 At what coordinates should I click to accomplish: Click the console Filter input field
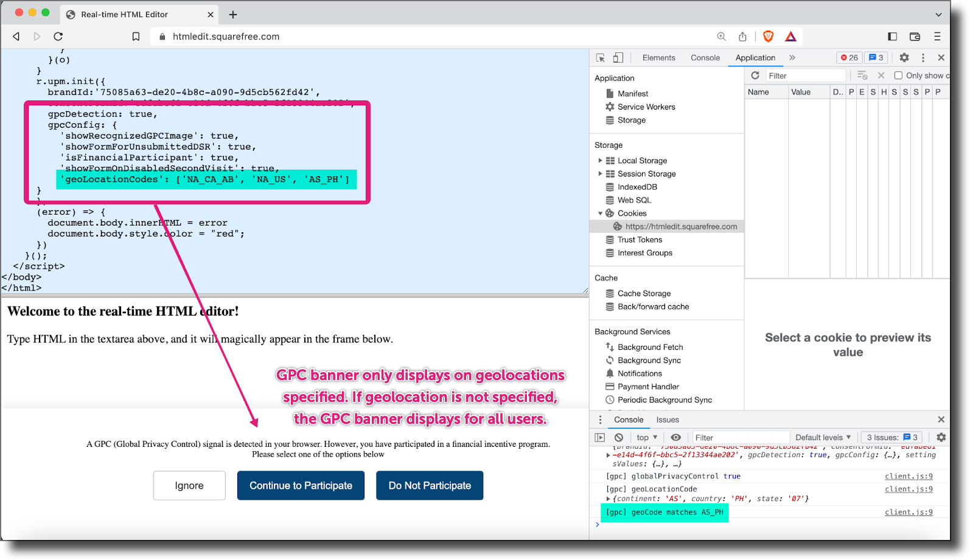pyautogui.click(x=741, y=437)
